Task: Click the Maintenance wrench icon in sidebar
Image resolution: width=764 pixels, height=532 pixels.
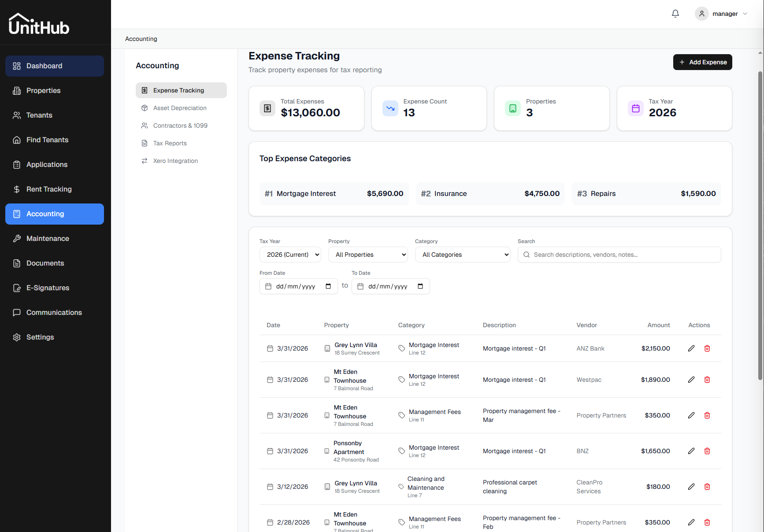Action: click(x=17, y=239)
